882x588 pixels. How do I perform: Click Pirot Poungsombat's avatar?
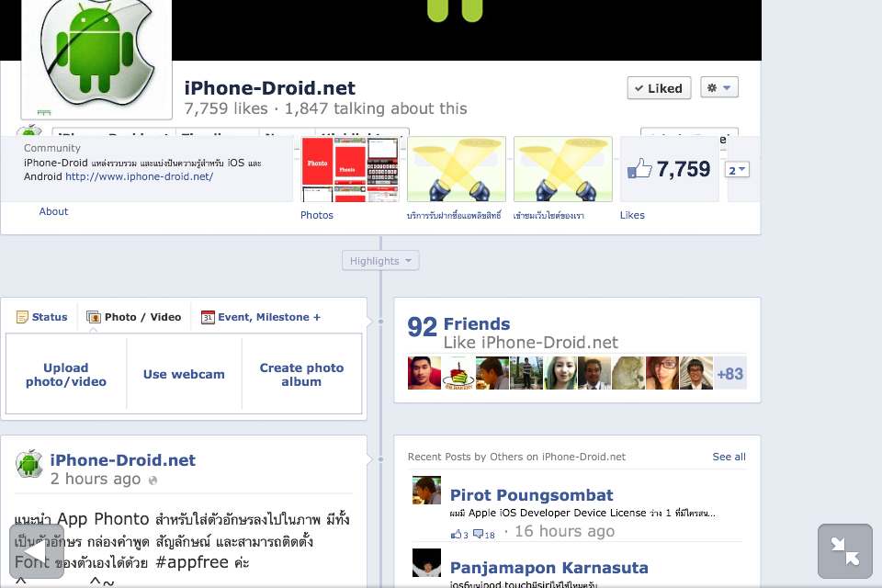pyautogui.click(x=426, y=490)
